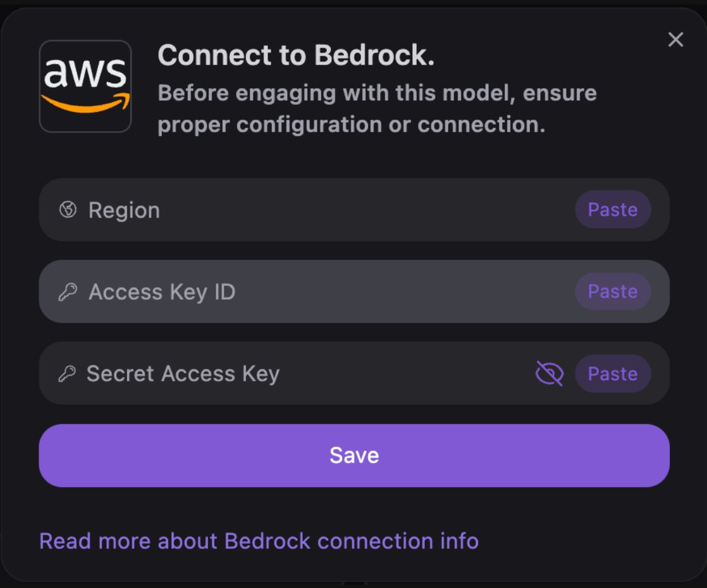
Task: Click the globe icon in the Region field
Action: [x=68, y=210]
